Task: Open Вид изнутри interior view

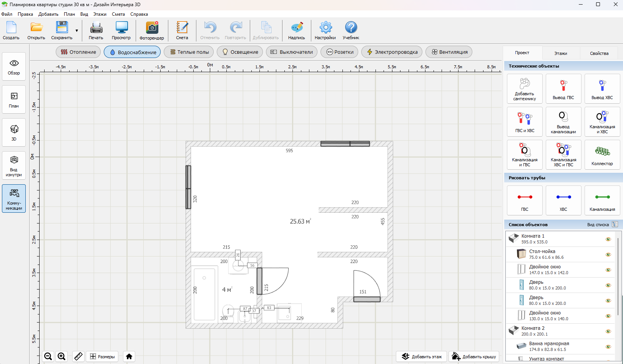Action: tap(14, 165)
